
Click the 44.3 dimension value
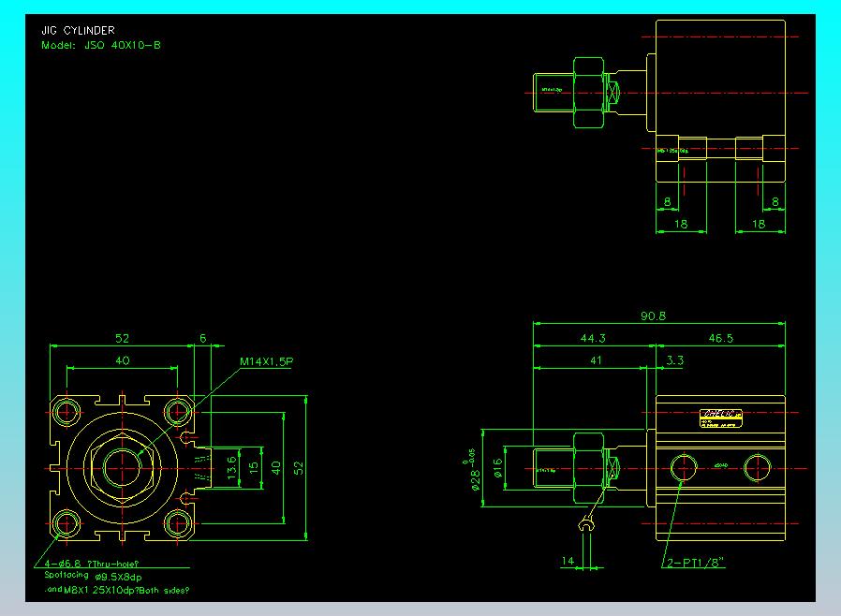pos(593,338)
